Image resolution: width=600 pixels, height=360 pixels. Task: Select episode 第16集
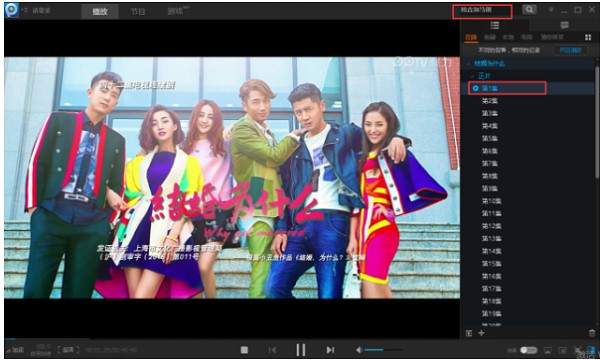pyautogui.click(x=491, y=276)
